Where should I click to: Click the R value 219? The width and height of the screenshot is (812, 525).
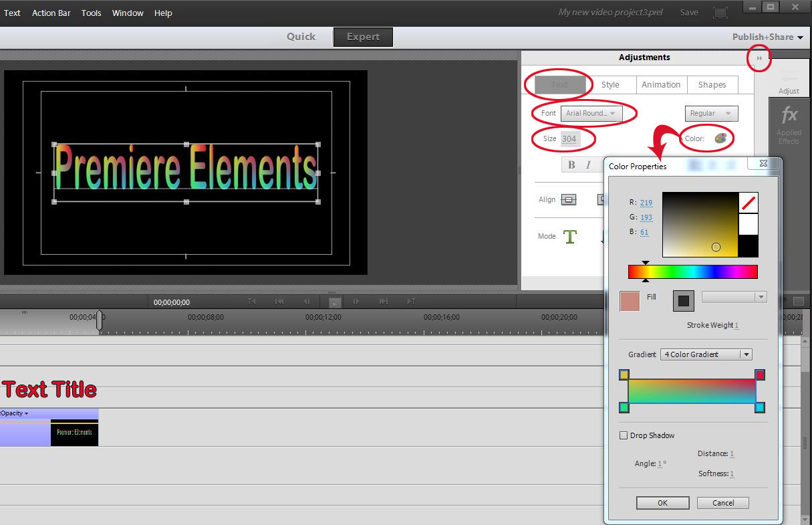(646, 203)
